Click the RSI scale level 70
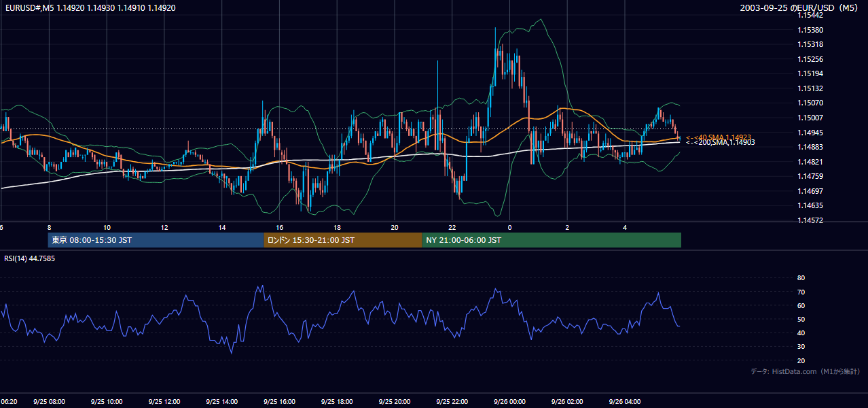Screen dimensions: 868x408 click(x=801, y=292)
